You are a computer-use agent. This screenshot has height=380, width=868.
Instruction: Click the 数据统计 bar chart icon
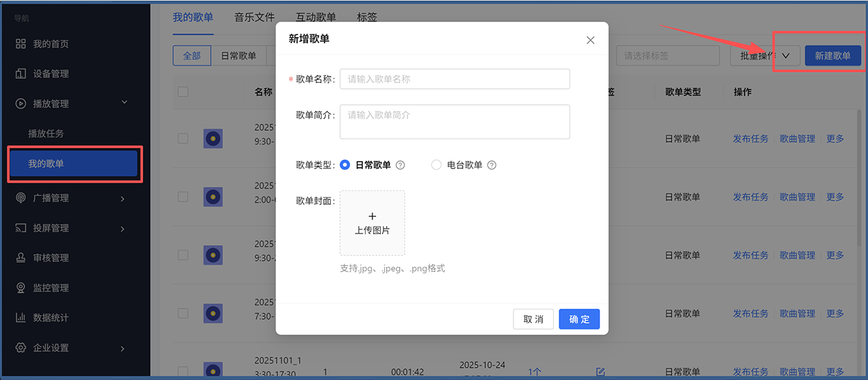pos(21,318)
